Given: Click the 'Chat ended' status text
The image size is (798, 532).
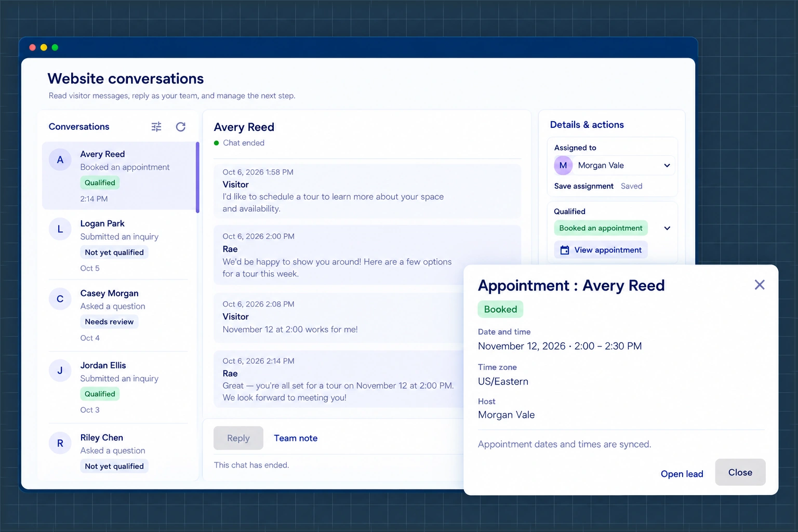Looking at the screenshot, I should point(244,143).
